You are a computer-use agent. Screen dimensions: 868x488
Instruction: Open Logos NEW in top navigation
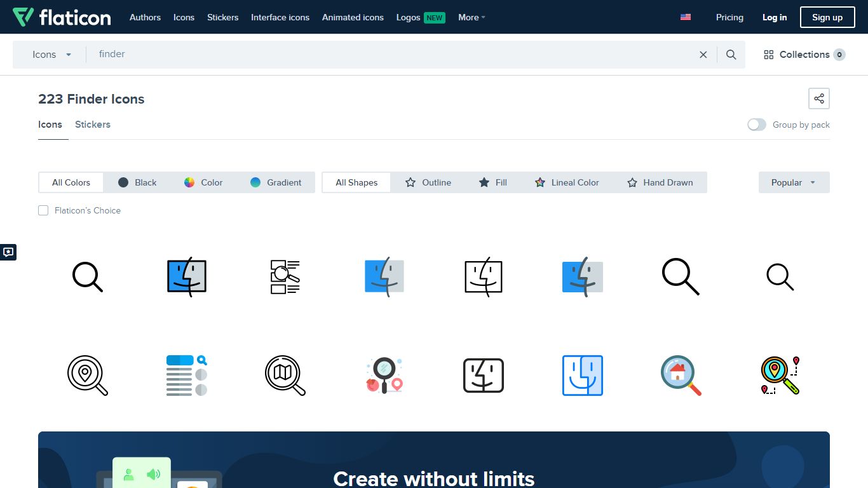[421, 17]
